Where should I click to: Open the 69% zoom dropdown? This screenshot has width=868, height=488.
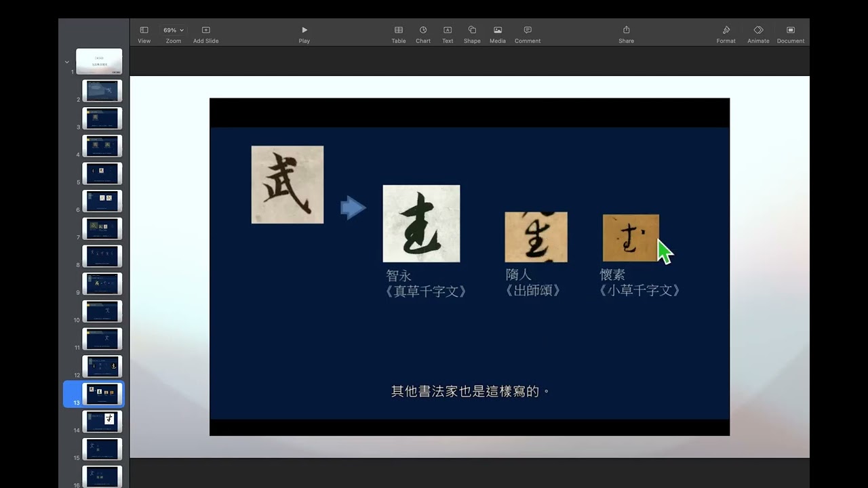click(x=173, y=35)
